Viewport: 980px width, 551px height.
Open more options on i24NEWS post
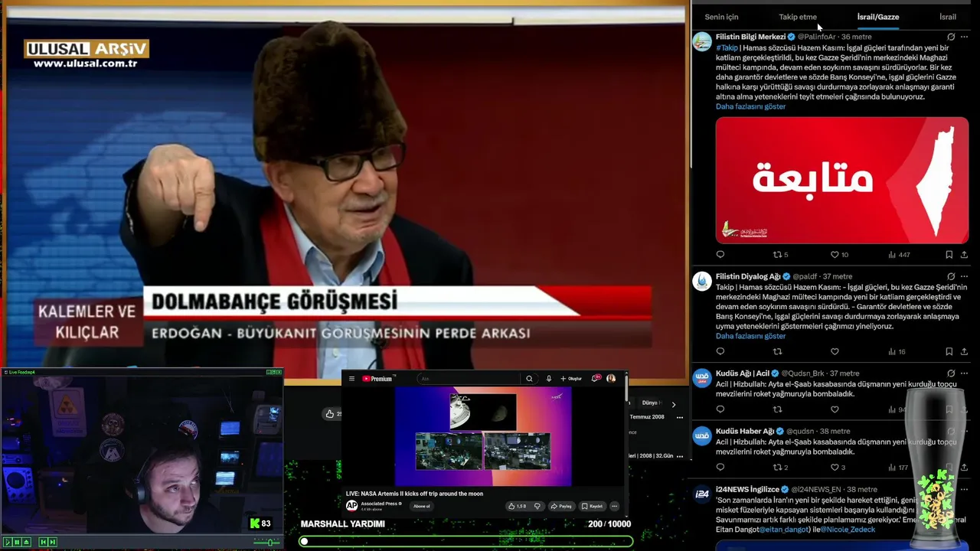click(964, 489)
